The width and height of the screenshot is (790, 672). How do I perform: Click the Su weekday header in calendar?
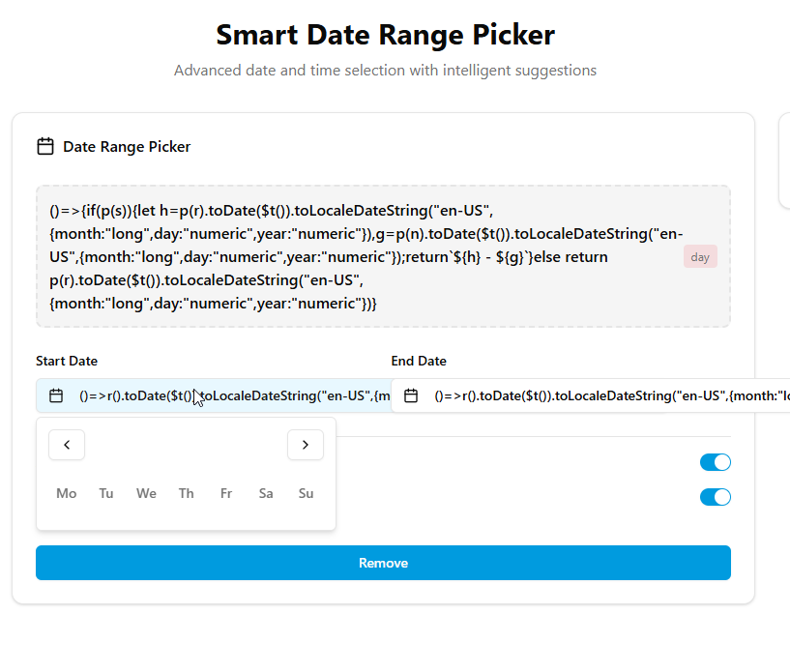click(x=306, y=494)
